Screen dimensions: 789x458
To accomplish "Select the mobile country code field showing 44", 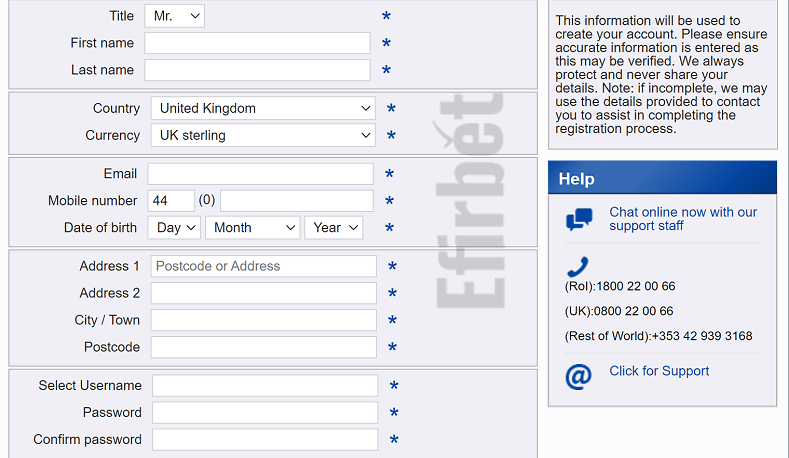I will coord(171,201).
